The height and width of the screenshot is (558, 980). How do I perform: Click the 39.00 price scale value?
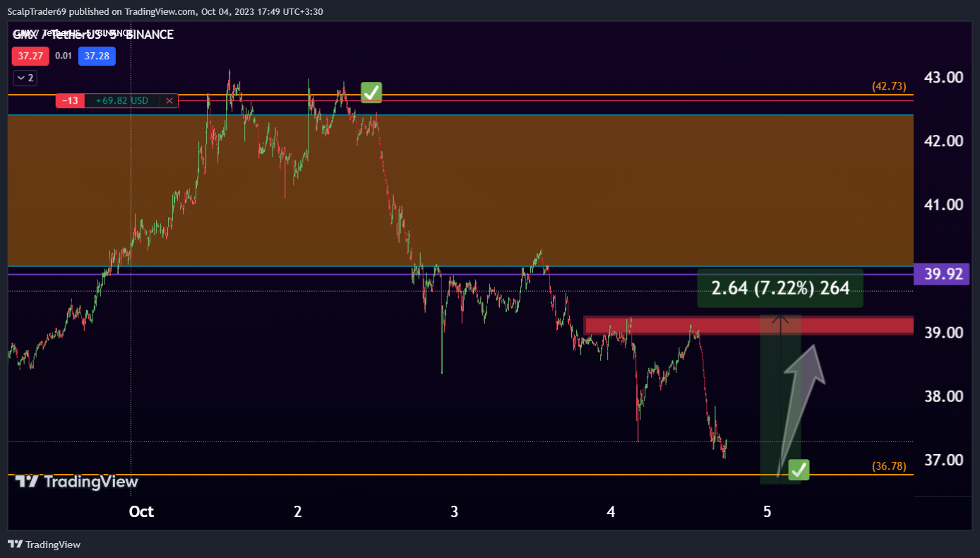(x=945, y=333)
